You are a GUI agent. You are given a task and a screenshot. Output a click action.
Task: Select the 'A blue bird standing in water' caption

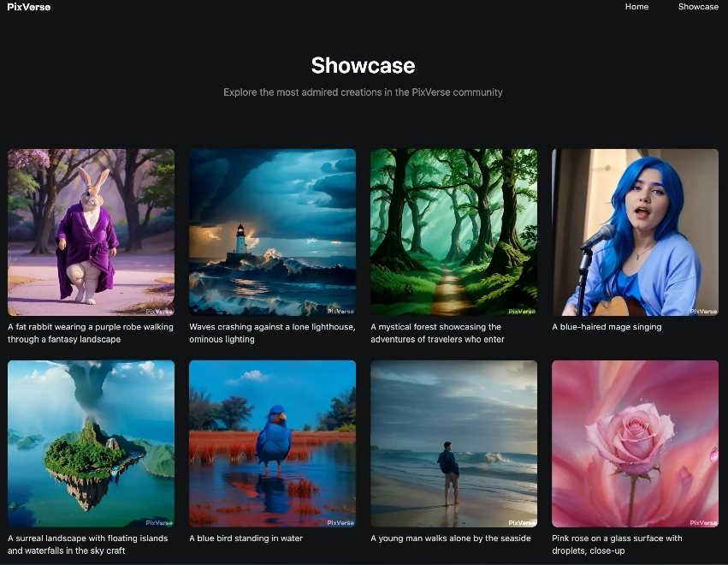pyautogui.click(x=246, y=538)
